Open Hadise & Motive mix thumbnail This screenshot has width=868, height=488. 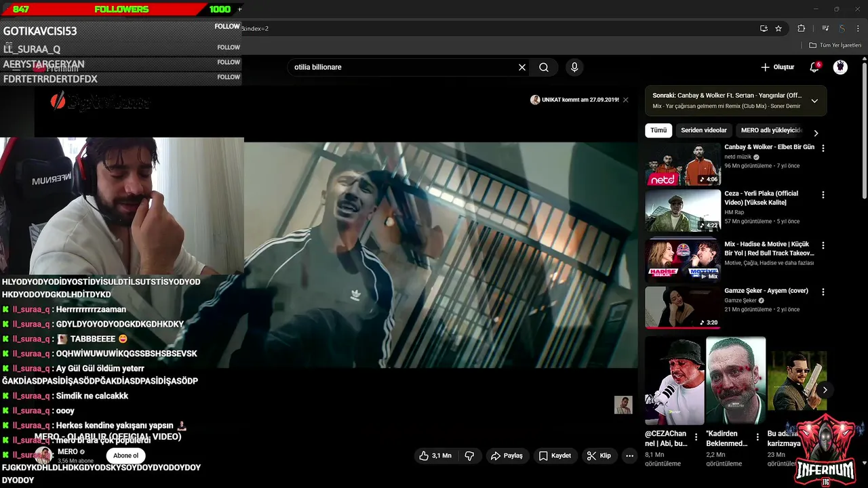tap(683, 260)
